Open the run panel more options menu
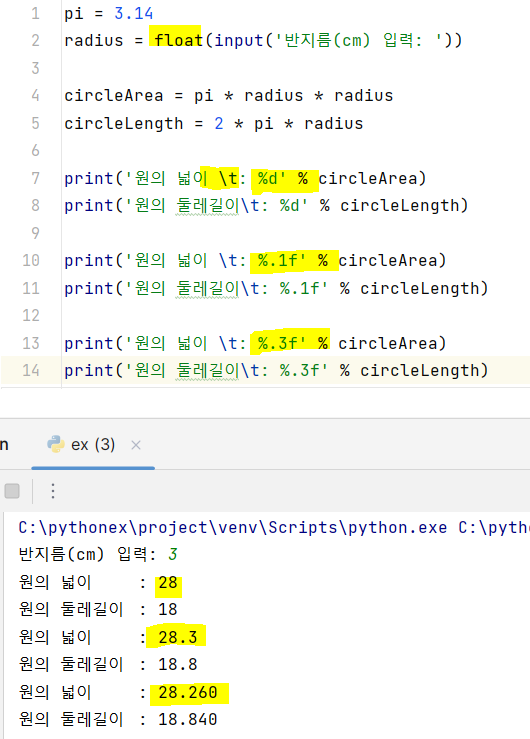Viewport: 530px width, 739px height. point(53,491)
